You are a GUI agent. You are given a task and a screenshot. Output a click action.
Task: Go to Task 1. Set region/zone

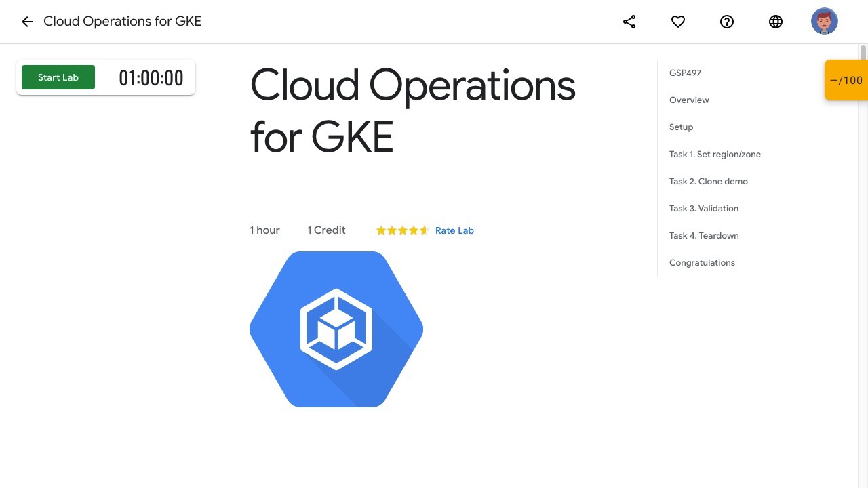(715, 155)
